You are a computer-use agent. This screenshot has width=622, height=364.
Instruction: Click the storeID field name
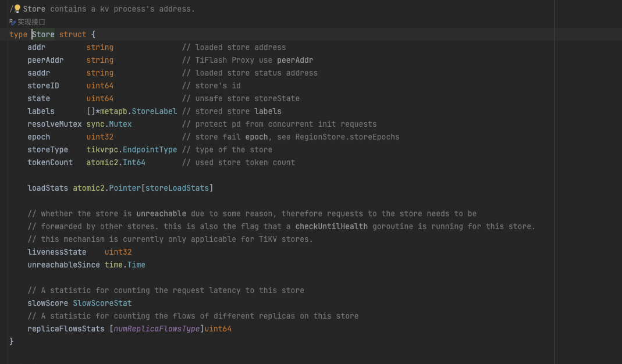[43, 85]
